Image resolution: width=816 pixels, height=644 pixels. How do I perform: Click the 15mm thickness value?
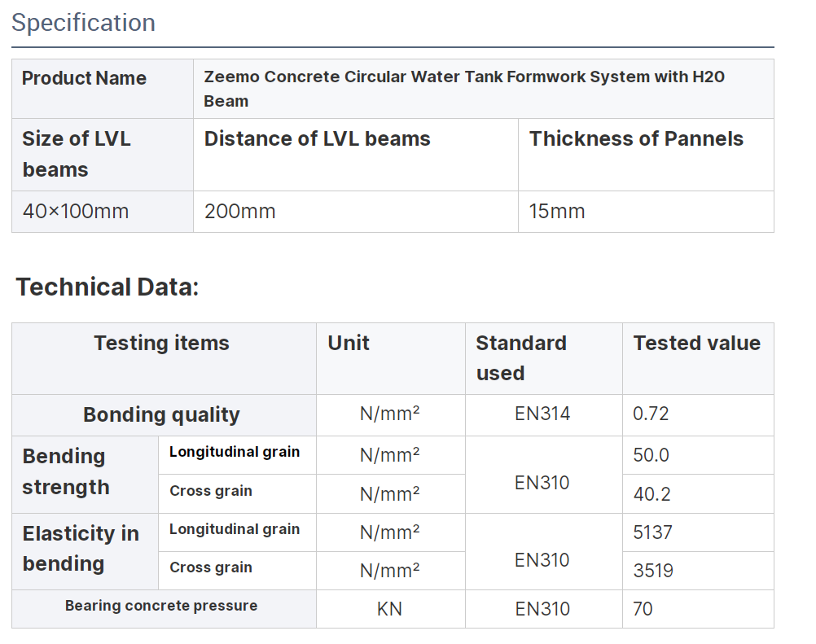[557, 212]
